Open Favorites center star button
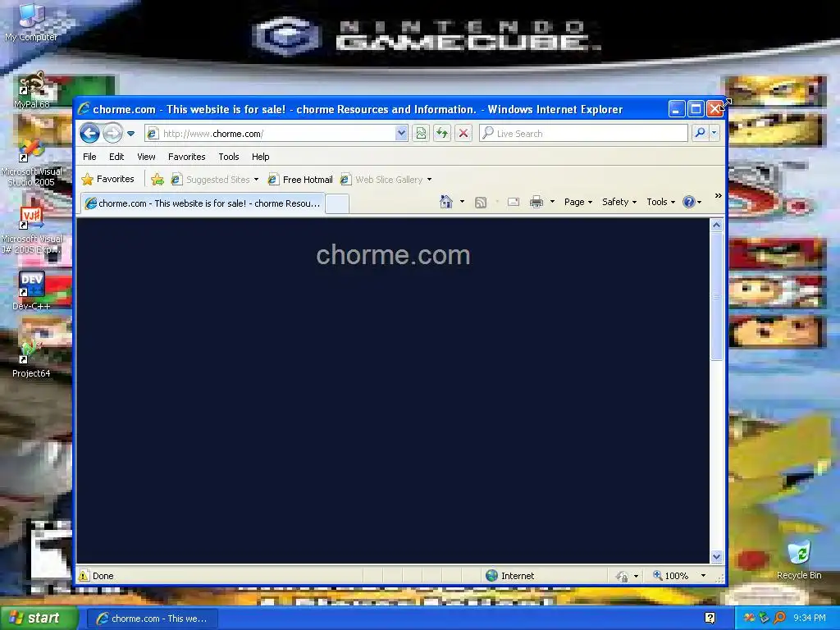Screen dimensions: 840x630 coord(107,179)
